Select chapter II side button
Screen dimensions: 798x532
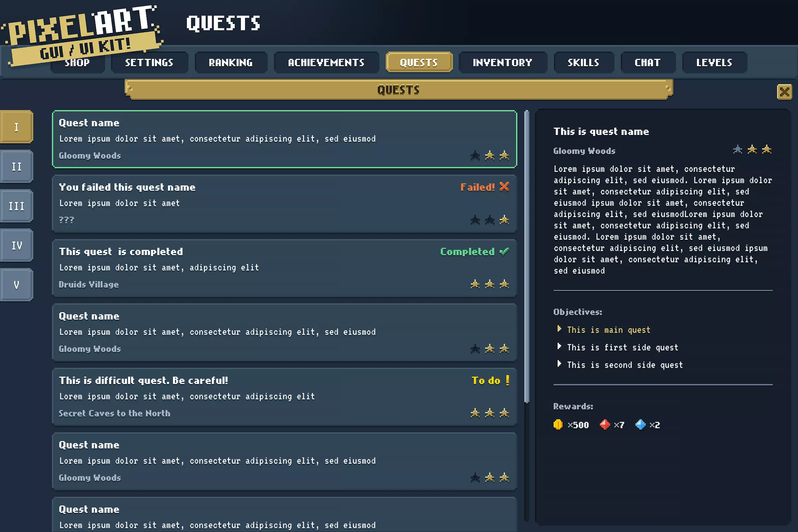16,167
